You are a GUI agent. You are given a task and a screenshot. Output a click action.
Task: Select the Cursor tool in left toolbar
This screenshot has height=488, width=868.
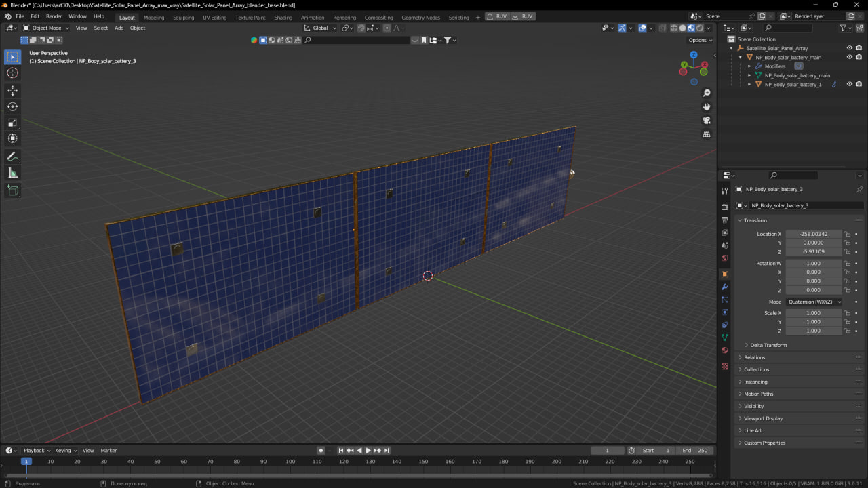tap(13, 73)
